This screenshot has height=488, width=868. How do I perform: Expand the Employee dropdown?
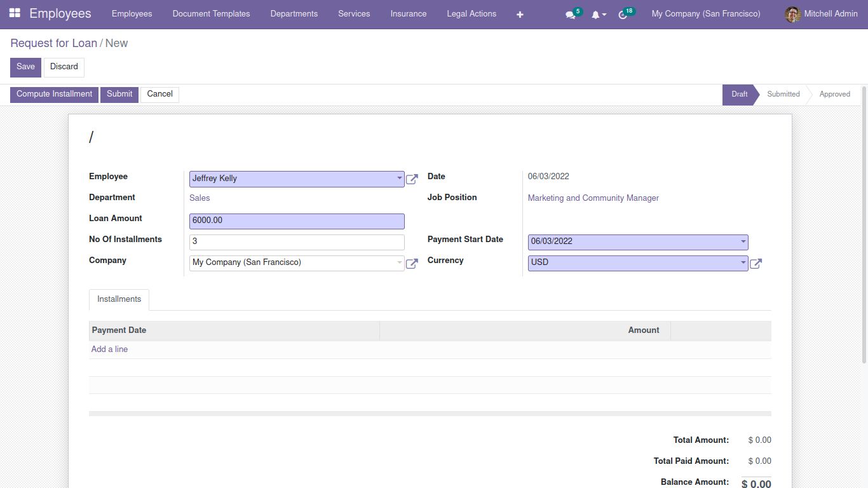pos(399,179)
